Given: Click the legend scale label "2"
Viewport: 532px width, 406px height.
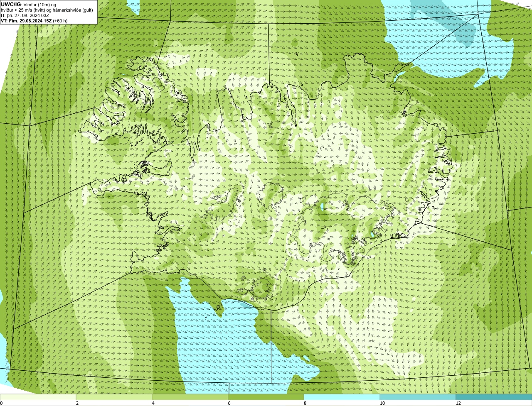Looking at the screenshot, I should click(77, 403).
